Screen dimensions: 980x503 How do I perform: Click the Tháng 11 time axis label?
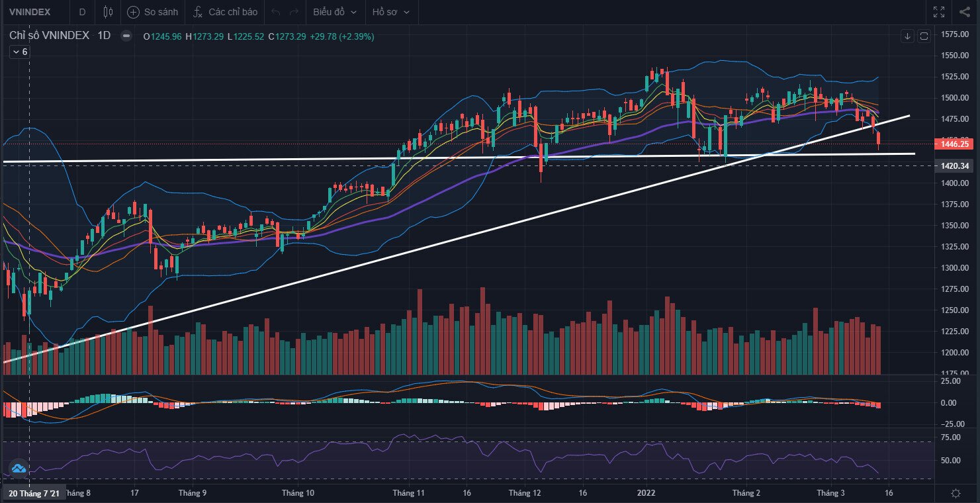pyautogui.click(x=410, y=493)
